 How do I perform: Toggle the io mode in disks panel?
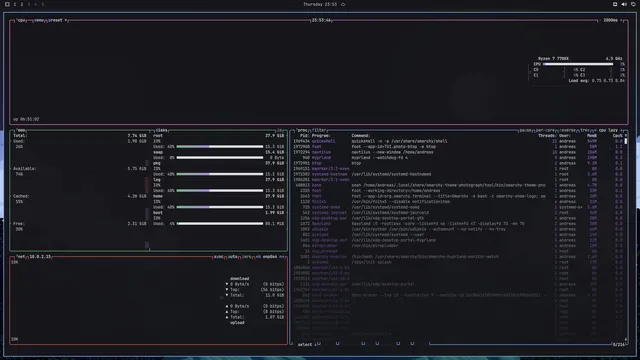tap(280, 130)
